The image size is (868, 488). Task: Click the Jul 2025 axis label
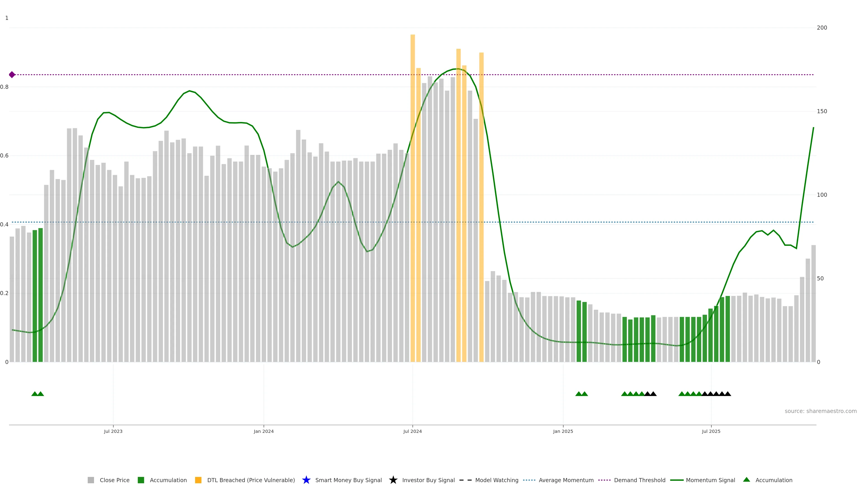711,431
